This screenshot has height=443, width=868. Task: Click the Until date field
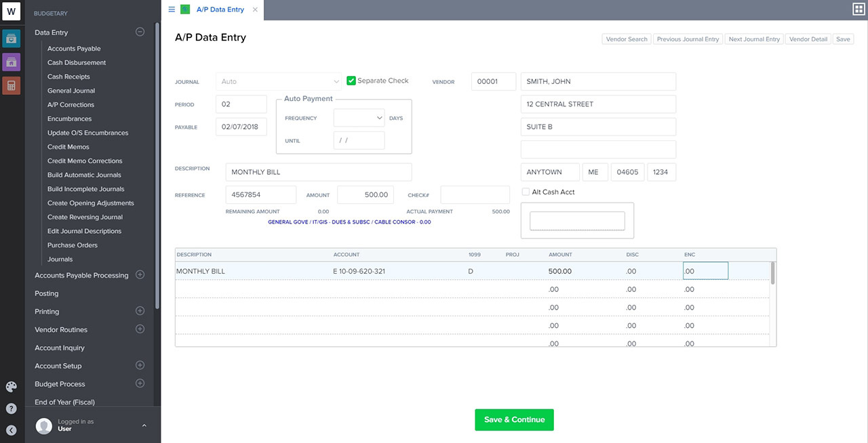point(359,140)
